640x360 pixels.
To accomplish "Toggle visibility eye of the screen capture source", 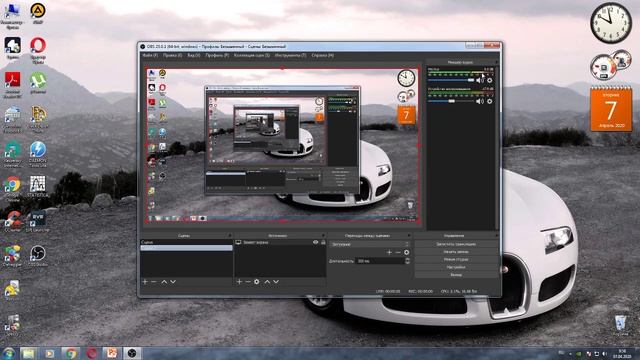I will [316, 242].
